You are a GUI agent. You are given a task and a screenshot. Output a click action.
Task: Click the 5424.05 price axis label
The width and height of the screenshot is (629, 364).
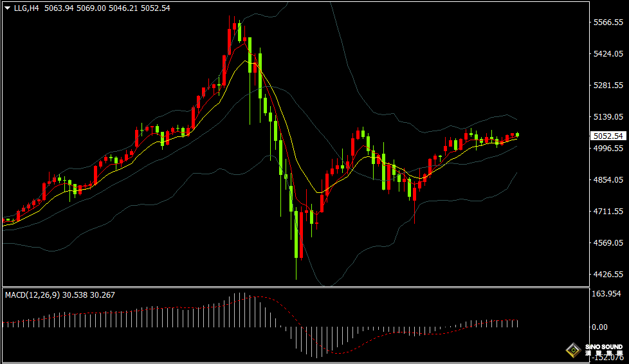coord(608,54)
